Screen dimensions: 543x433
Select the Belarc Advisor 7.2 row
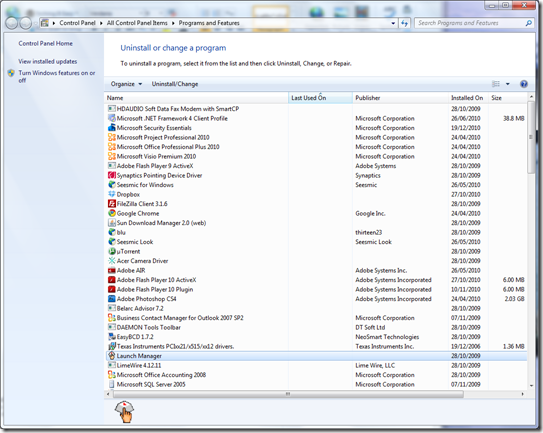(x=316, y=308)
